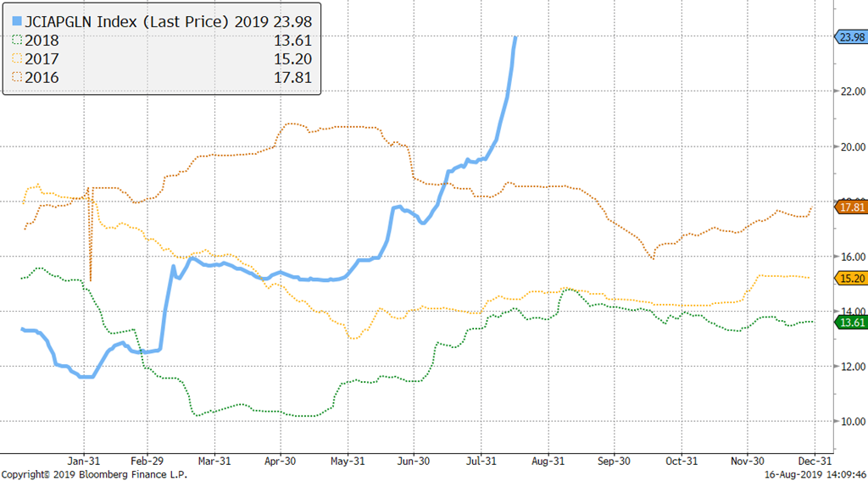Viewport: 868px width, 481px height.
Task: Click the green dotted 2018 legend marker
Action: point(17,39)
